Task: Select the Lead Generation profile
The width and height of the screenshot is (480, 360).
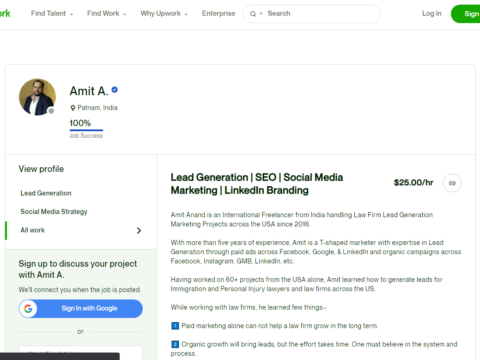Action: point(46,193)
